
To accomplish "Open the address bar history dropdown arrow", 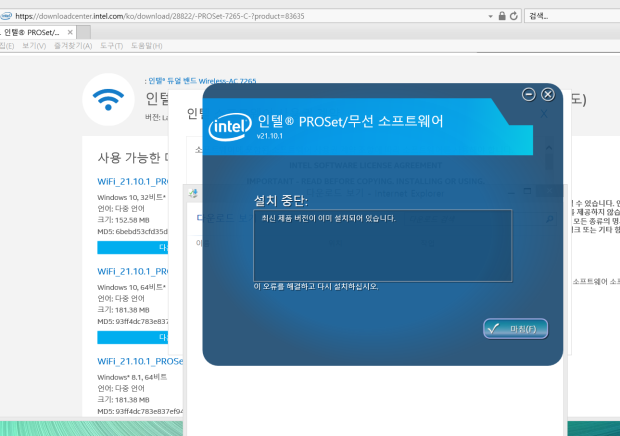I will pos(490,16).
